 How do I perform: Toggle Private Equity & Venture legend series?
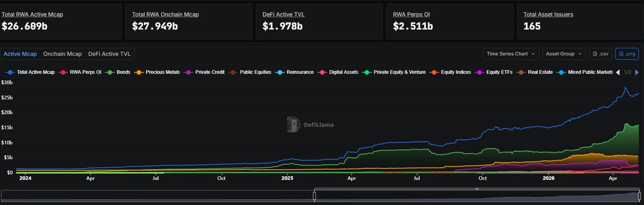pos(393,72)
